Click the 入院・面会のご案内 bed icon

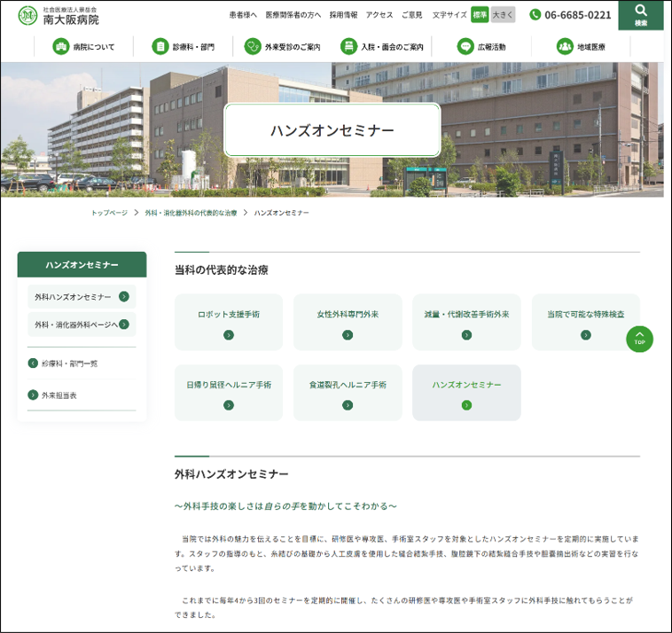click(348, 47)
